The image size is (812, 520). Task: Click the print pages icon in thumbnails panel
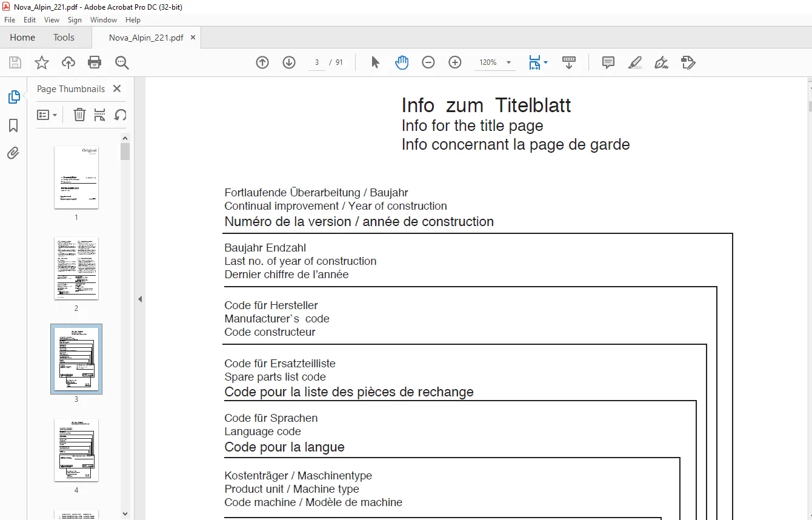coord(100,115)
